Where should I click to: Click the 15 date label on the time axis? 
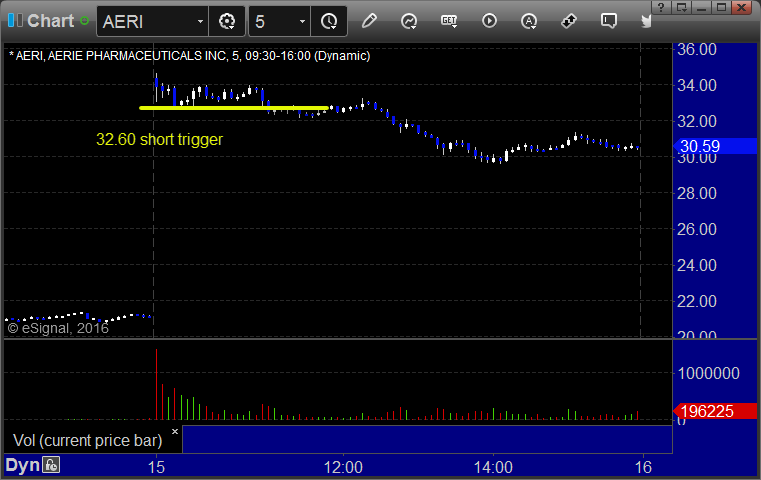[156, 467]
